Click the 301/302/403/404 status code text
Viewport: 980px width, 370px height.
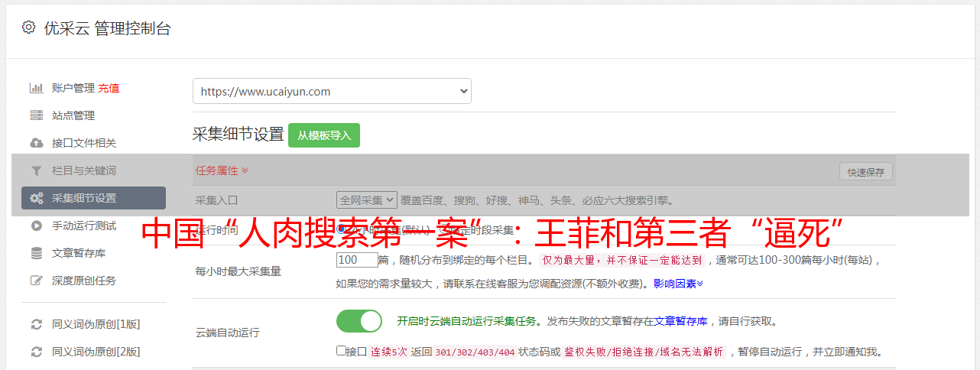click(474, 352)
